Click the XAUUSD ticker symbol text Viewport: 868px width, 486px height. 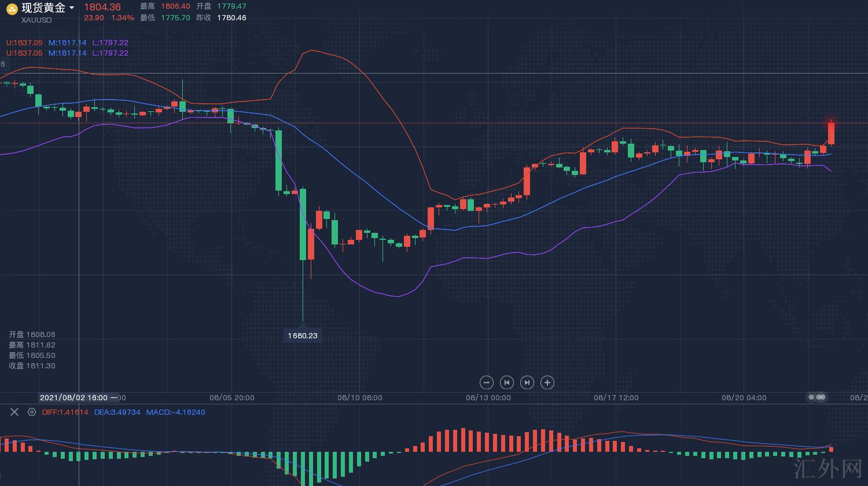tap(36, 20)
